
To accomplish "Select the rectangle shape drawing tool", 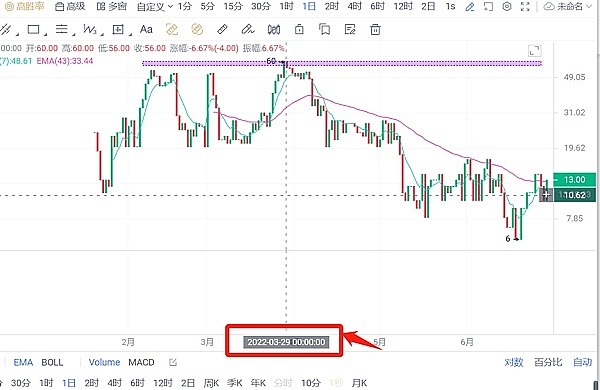I will pyautogui.click(x=34, y=29).
